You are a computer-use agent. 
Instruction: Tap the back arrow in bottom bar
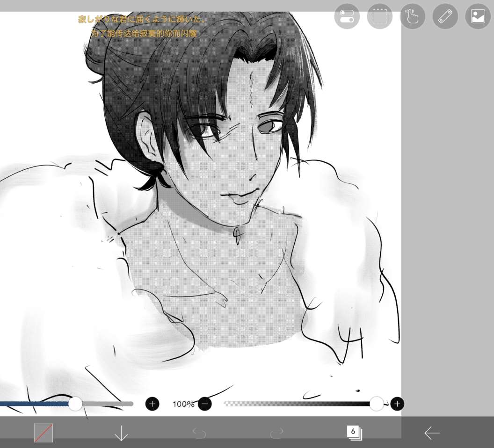coord(432,434)
